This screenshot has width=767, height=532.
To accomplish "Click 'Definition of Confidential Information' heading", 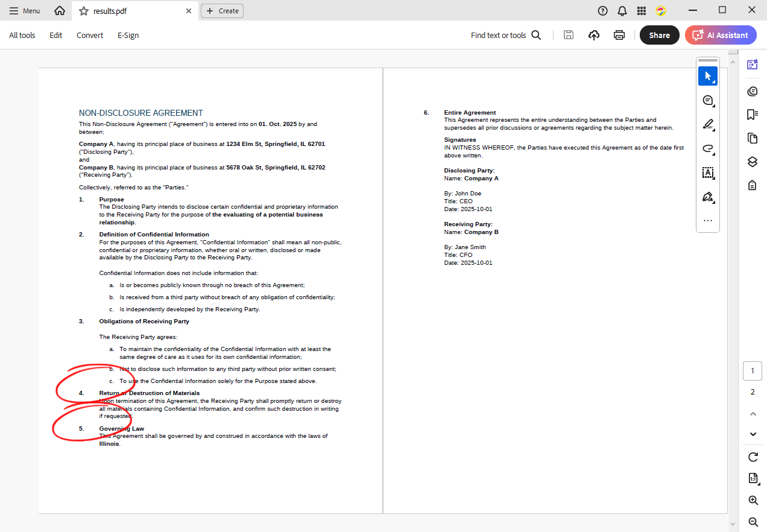I will pyautogui.click(x=154, y=235).
